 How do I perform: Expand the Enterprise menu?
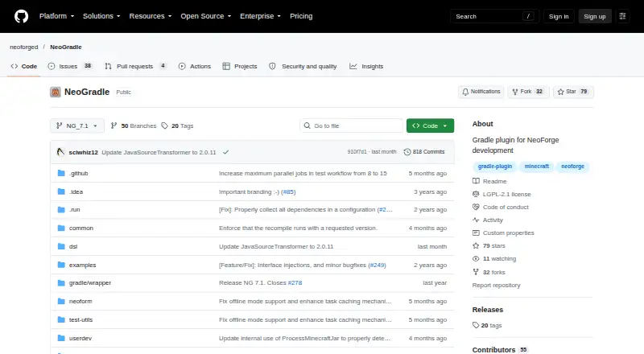(260, 16)
